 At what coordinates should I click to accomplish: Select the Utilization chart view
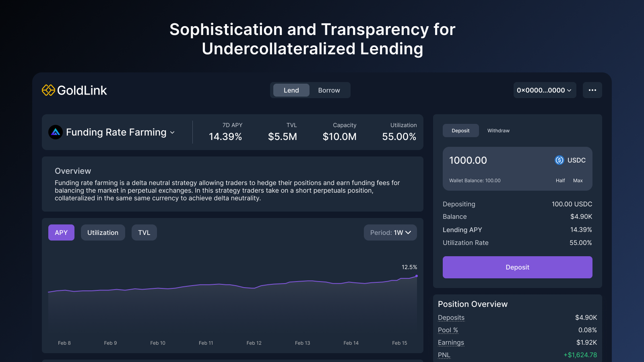coord(103,232)
